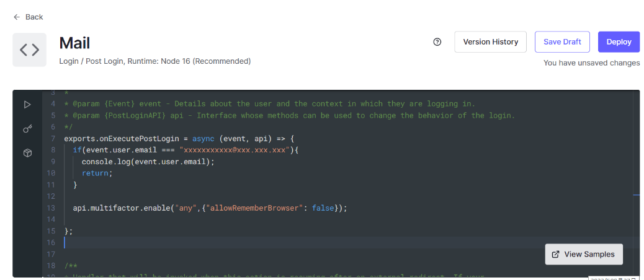Click the word false on line 13

click(323, 208)
